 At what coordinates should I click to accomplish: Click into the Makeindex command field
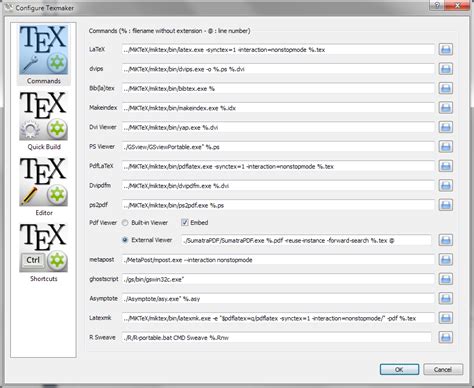(x=278, y=108)
